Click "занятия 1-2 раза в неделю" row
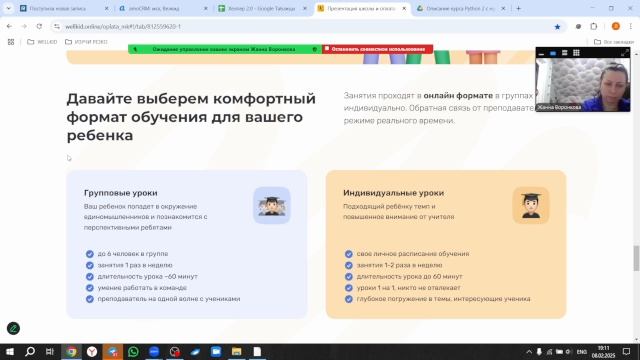The height and width of the screenshot is (360, 640). click(x=393, y=265)
